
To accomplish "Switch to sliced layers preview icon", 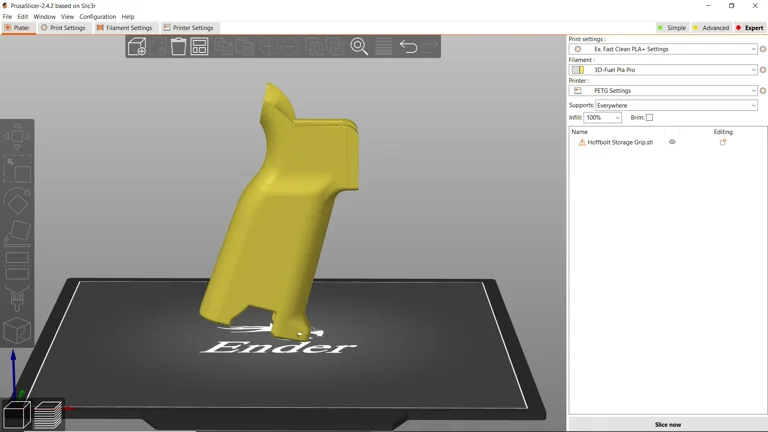I will pos(47,414).
